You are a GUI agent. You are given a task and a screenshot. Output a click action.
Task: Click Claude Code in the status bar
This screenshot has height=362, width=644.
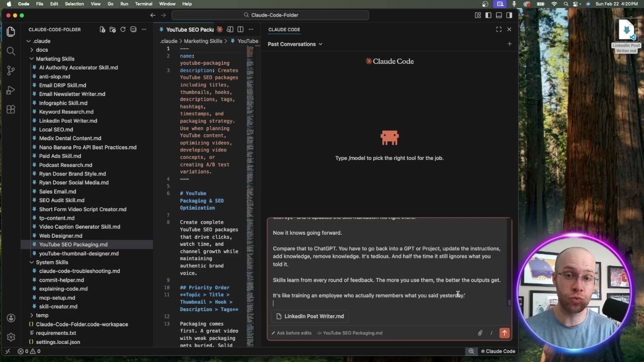[x=497, y=351]
